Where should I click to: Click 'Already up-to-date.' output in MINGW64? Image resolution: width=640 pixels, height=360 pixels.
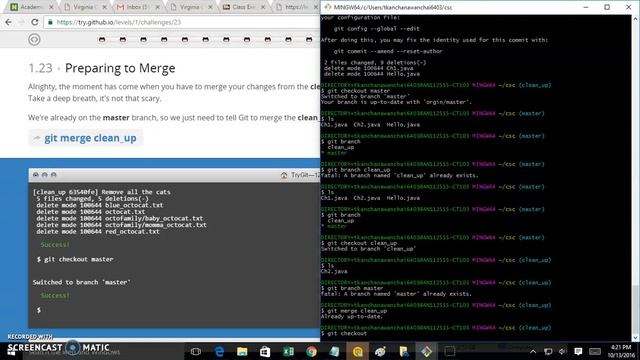coord(352,316)
